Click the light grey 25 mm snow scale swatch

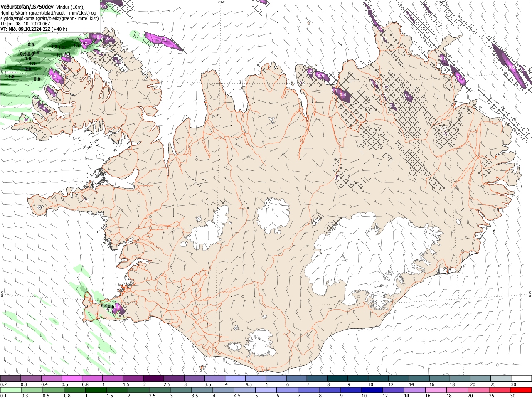tap(501, 378)
